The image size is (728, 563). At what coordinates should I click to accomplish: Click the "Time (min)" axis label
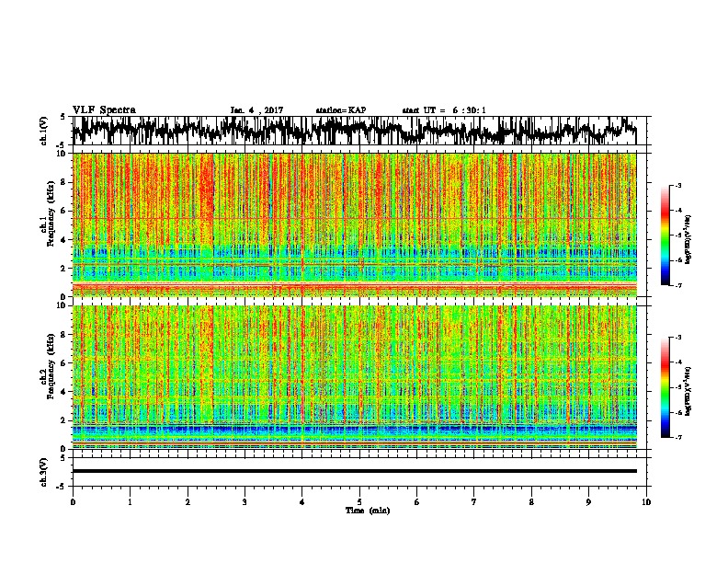point(368,511)
